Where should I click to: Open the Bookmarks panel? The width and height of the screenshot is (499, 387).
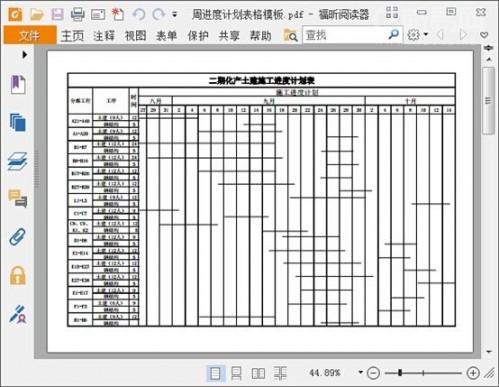point(18,84)
